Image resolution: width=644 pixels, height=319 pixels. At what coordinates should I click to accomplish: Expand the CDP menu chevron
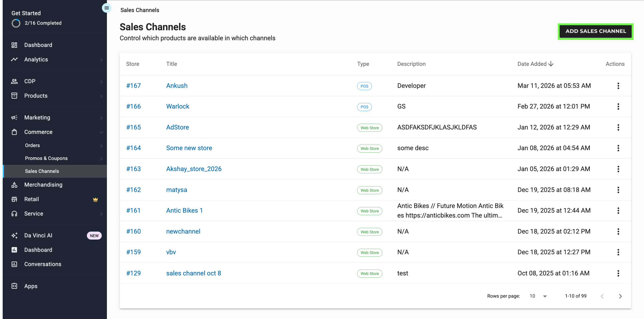pyautogui.click(x=101, y=82)
